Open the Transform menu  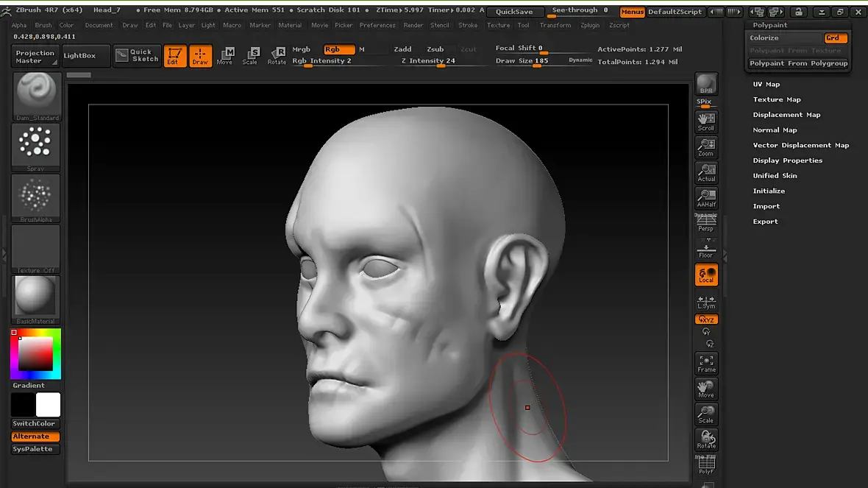click(x=555, y=26)
